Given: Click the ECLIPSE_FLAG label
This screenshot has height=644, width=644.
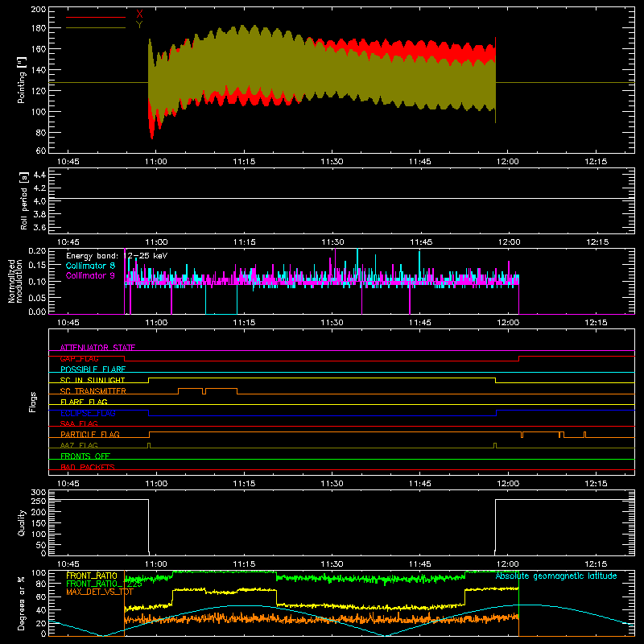Looking at the screenshot, I should point(88,413).
